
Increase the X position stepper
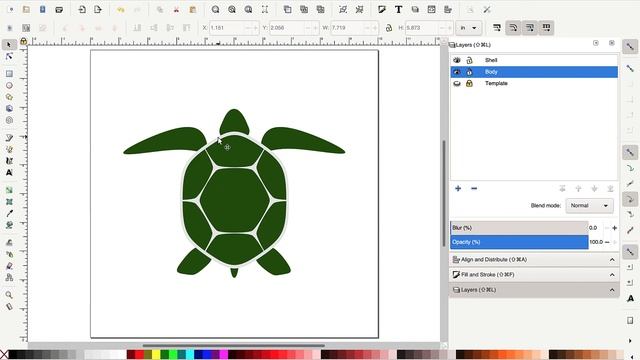(x=256, y=28)
